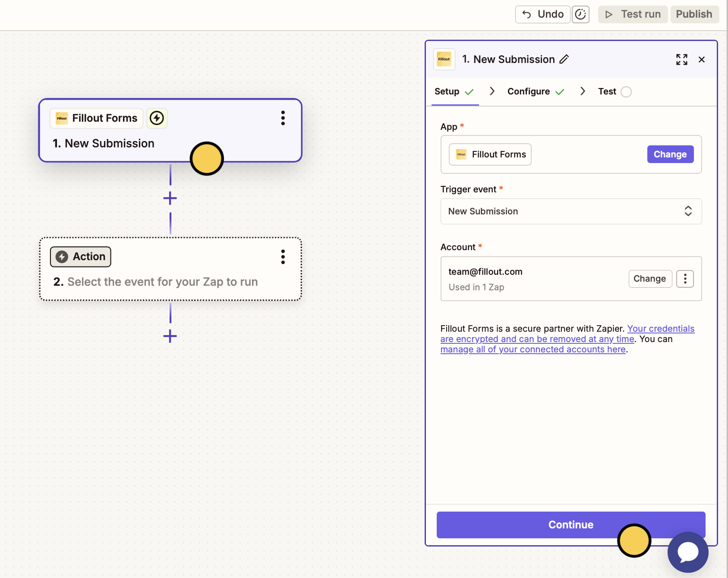Image resolution: width=728 pixels, height=578 pixels.
Task: Open Action step three-dot menu
Action: point(283,257)
